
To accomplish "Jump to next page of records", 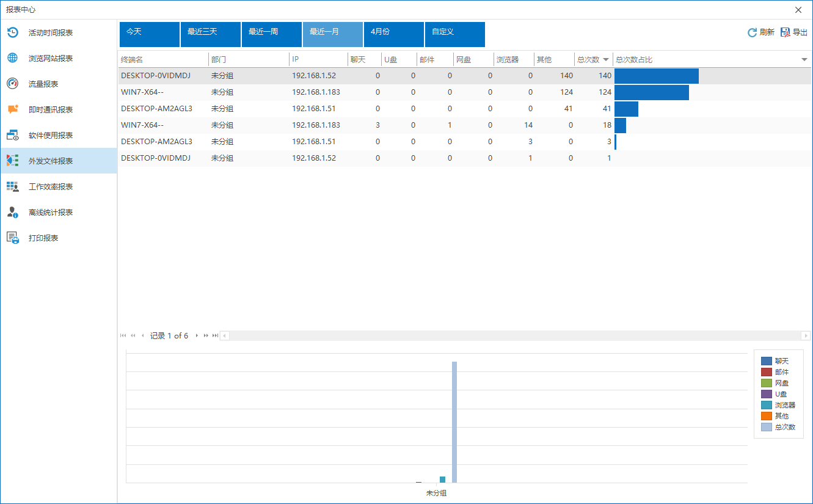I will pyautogui.click(x=206, y=335).
